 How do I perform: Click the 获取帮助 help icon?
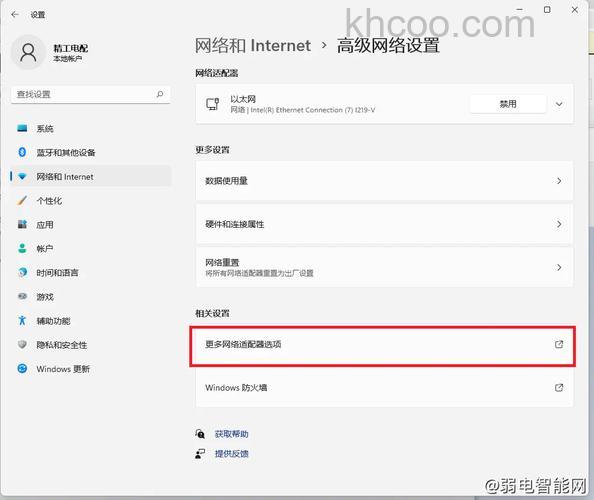point(200,434)
